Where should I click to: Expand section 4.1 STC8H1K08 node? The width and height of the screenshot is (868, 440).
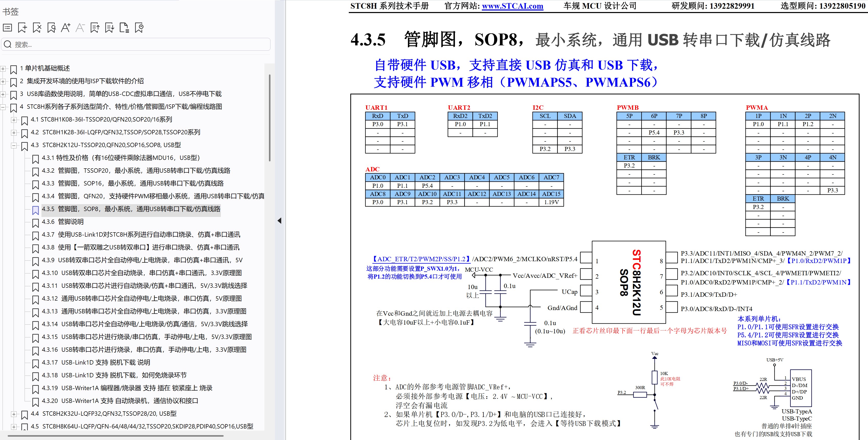tap(14, 120)
